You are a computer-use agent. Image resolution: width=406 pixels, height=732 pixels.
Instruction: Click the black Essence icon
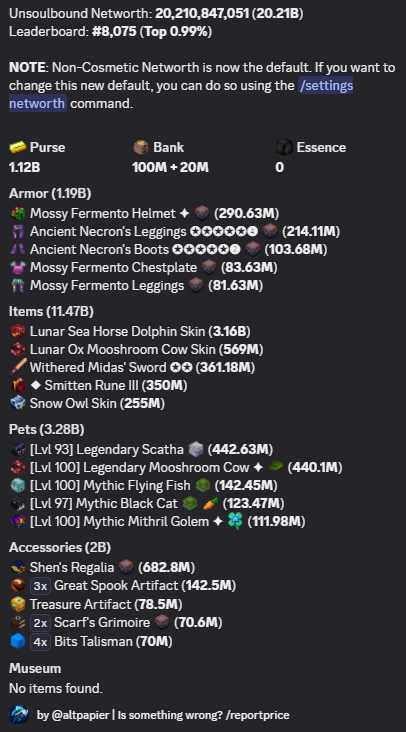[284, 148]
